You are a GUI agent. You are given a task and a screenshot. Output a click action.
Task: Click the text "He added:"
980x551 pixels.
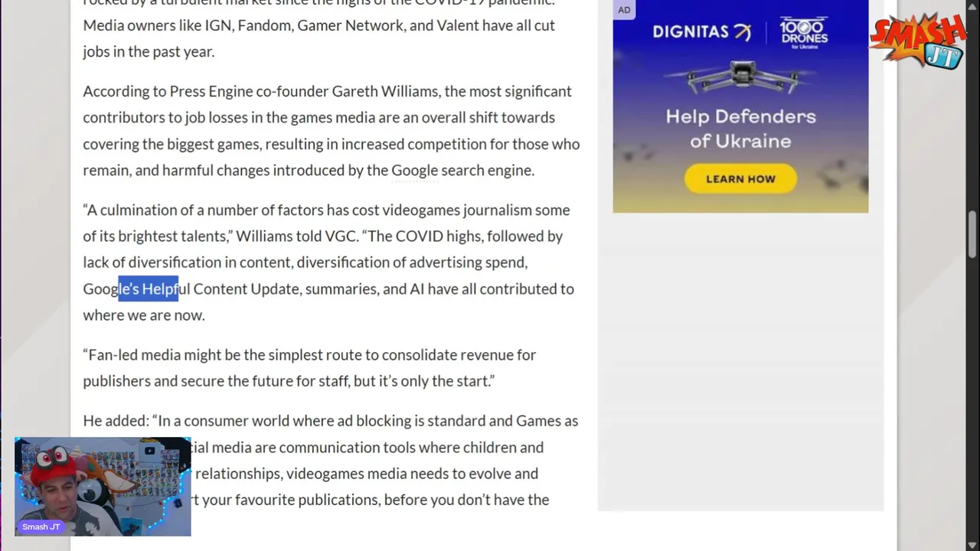(x=116, y=420)
